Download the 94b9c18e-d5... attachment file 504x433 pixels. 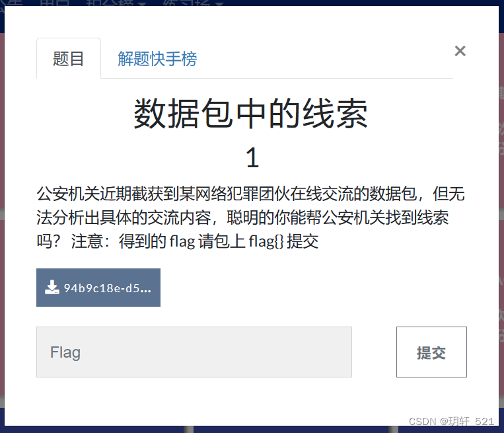98,288
